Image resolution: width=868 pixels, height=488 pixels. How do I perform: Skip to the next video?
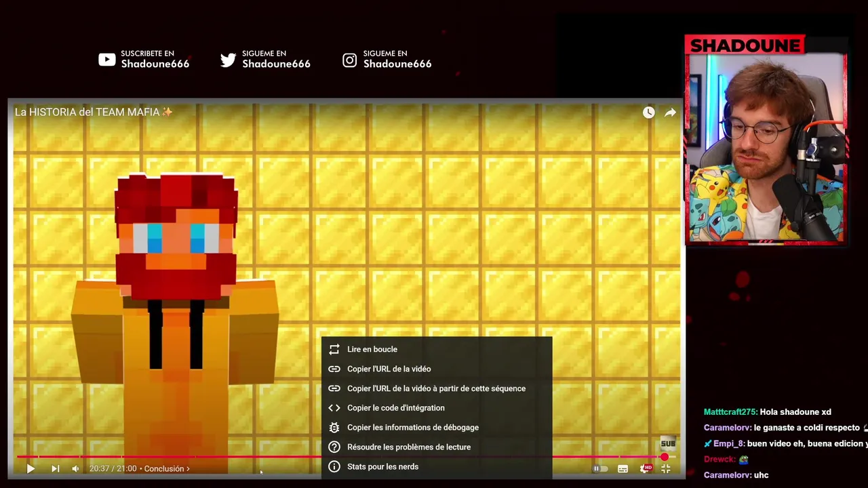point(56,468)
